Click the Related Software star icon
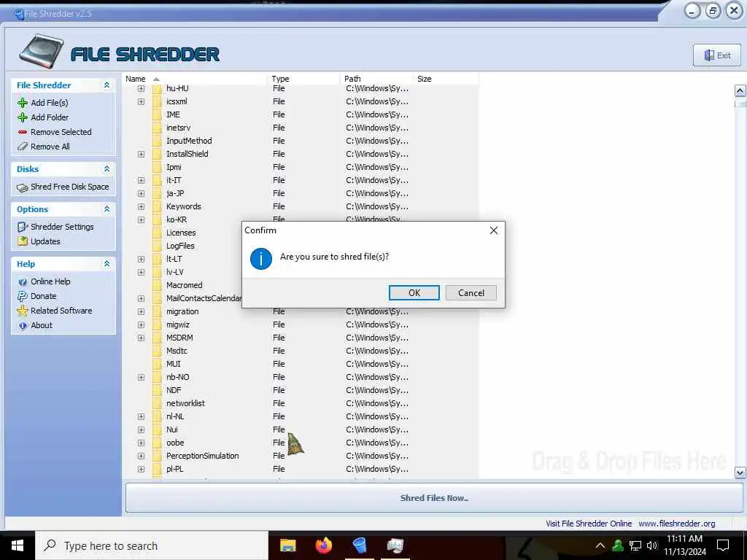 (x=23, y=311)
